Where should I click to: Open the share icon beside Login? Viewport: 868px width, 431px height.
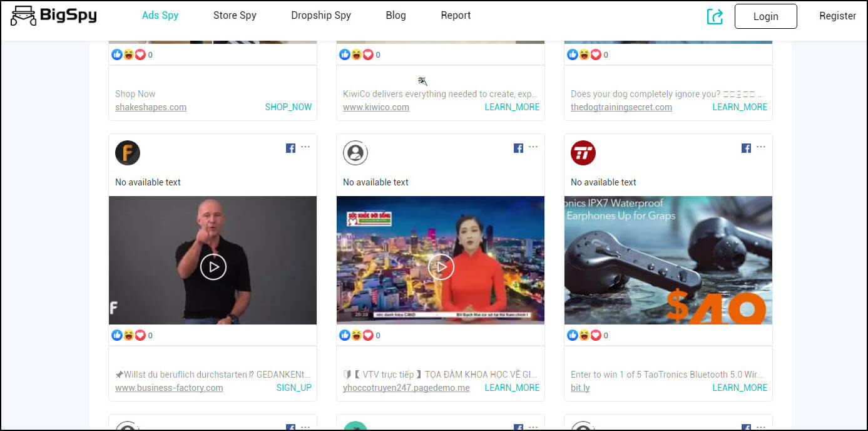(715, 16)
